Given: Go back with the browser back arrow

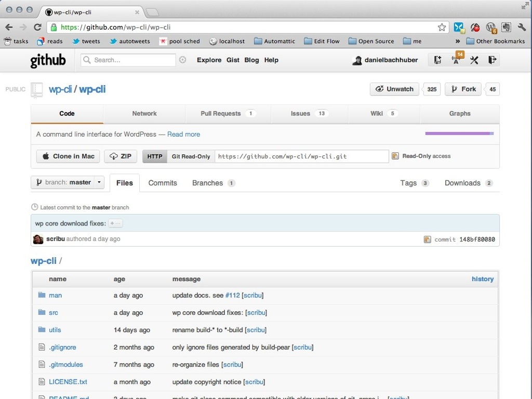Looking at the screenshot, I should 9,27.
